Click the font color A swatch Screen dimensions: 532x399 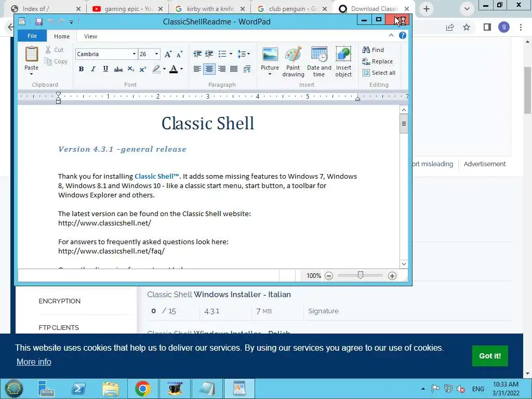tap(174, 69)
